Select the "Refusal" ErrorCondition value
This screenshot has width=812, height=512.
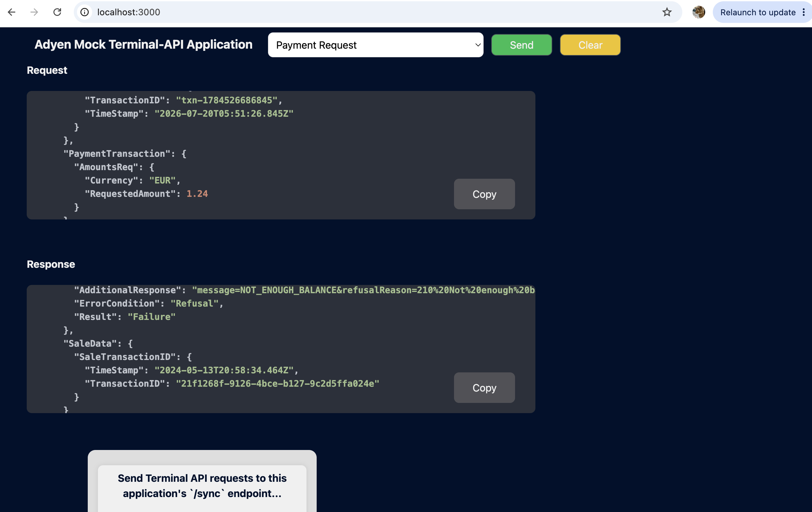pyautogui.click(x=194, y=304)
